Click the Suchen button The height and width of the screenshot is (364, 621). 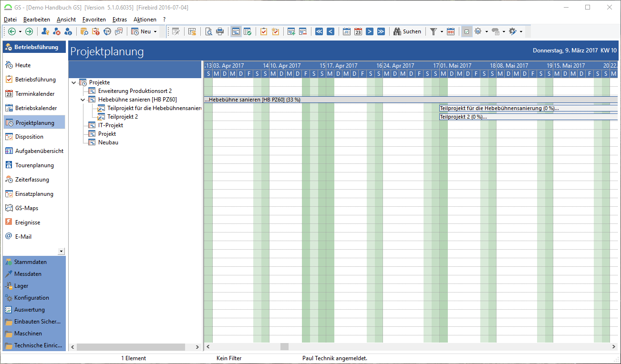407,31
